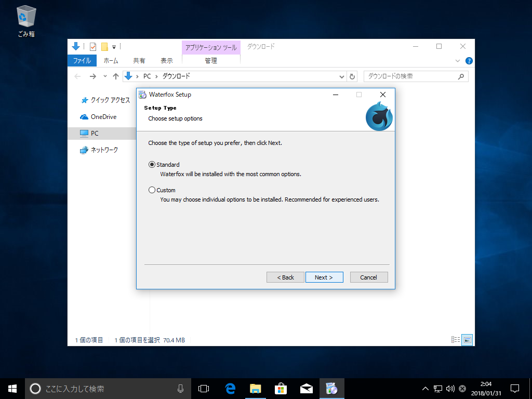Open the 共有 ribbon tab
The width and height of the screenshot is (532, 399).
(x=139, y=61)
